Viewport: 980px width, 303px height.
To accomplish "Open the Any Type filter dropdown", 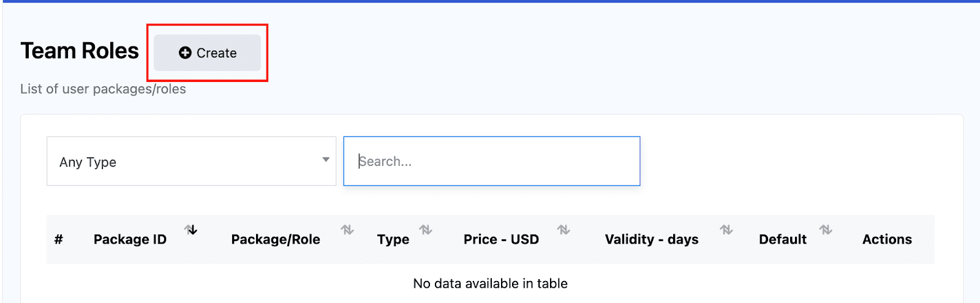I will [191, 162].
